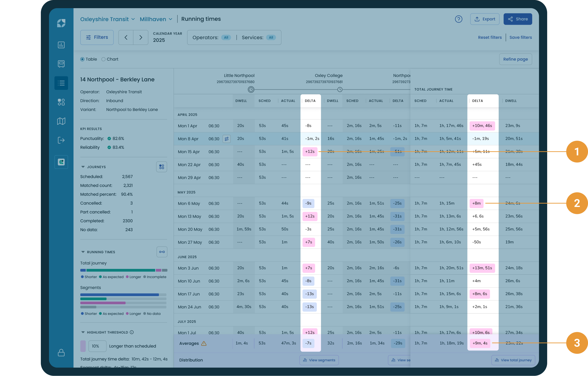Click the help question mark icon
The width and height of the screenshot is (588, 376).
(458, 19)
